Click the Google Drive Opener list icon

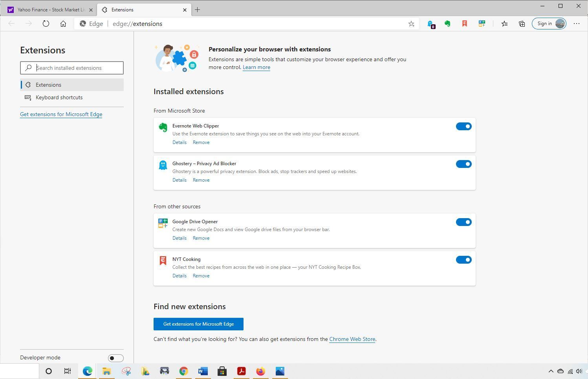point(163,223)
